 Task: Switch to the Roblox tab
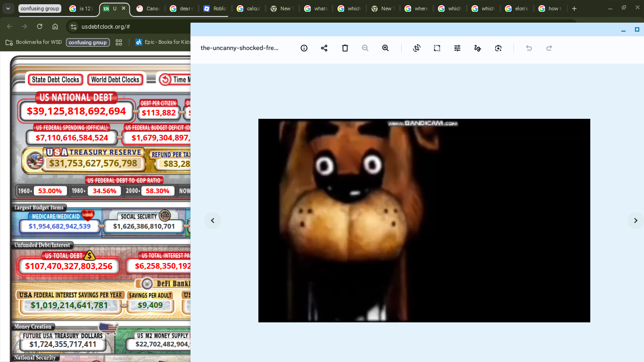point(215,8)
